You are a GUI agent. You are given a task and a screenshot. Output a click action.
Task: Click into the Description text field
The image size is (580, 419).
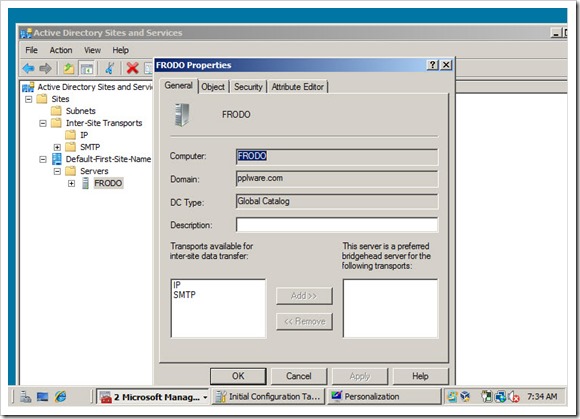337,225
